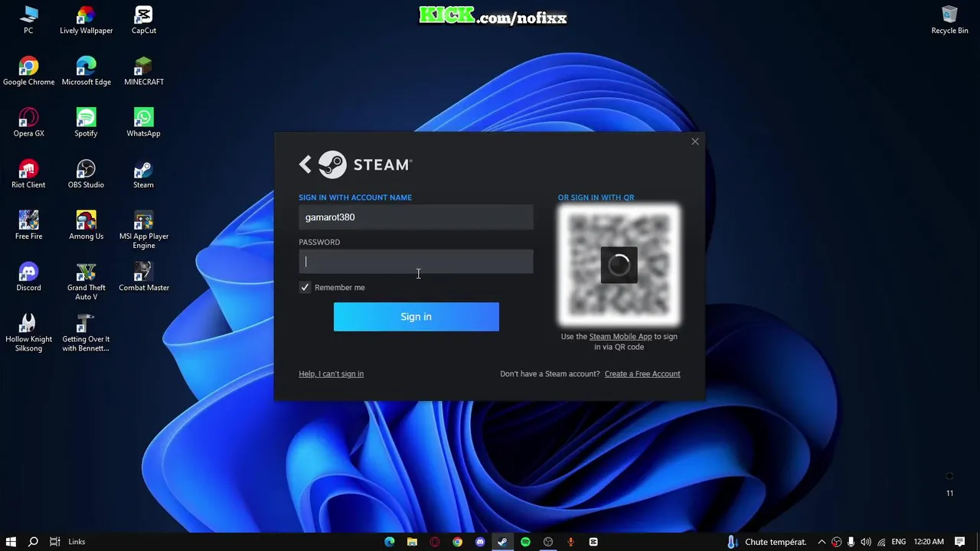Select the MINECRAFT desktop shortcut
Image resolution: width=980 pixels, height=551 pixels.
(x=143, y=71)
